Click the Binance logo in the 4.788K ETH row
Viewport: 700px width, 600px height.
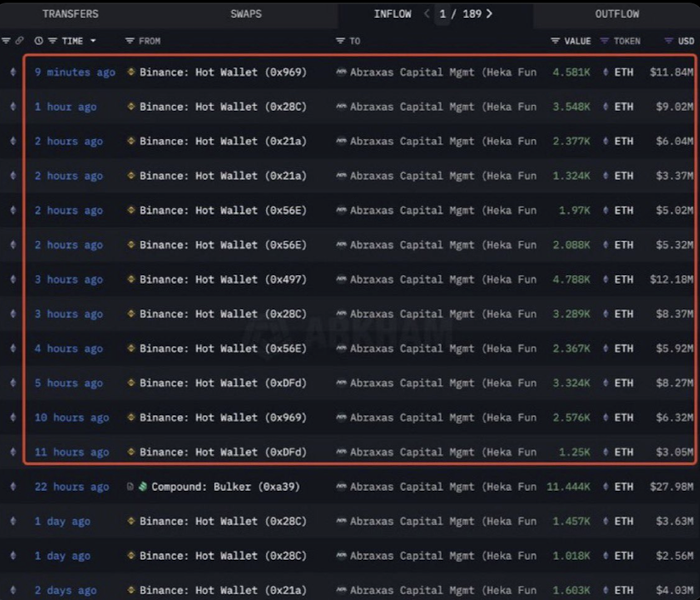(x=131, y=280)
